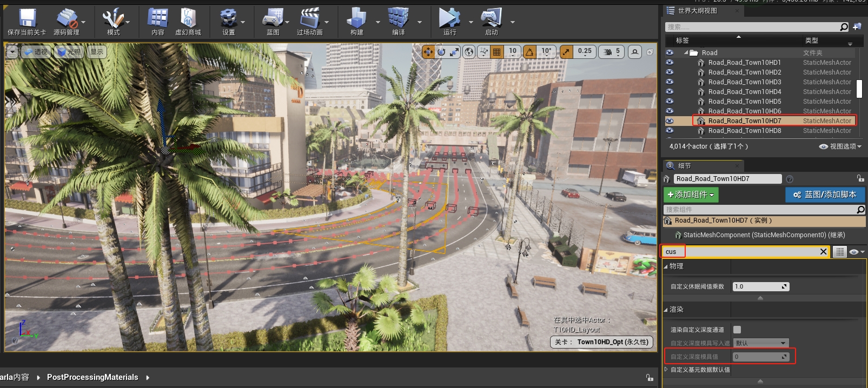
Task: Enable the 渲染自定义深度通道 checkbox
Action: click(x=737, y=330)
